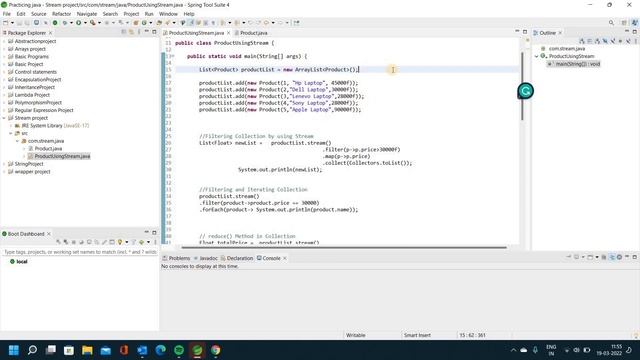Click the editor horizontal scrollbar

[x=344, y=247]
